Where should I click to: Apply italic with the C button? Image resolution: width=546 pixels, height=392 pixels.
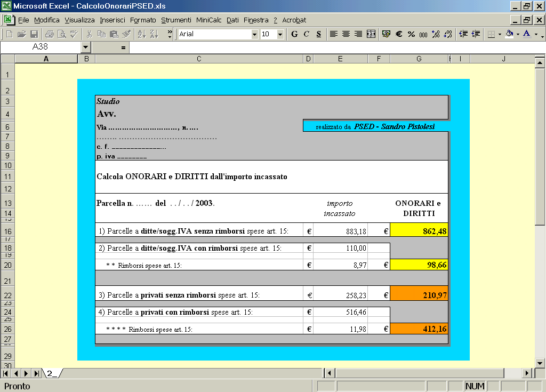tap(307, 34)
